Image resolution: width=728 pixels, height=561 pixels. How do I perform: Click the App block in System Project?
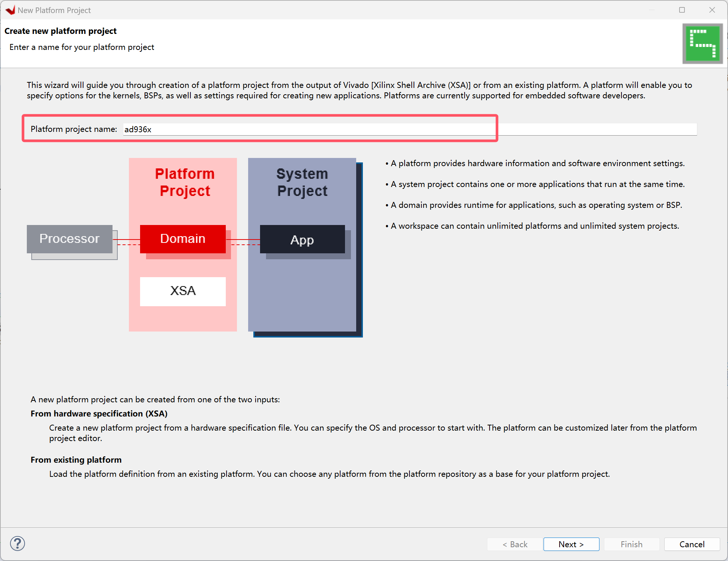pyautogui.click(x=302, y=240)
